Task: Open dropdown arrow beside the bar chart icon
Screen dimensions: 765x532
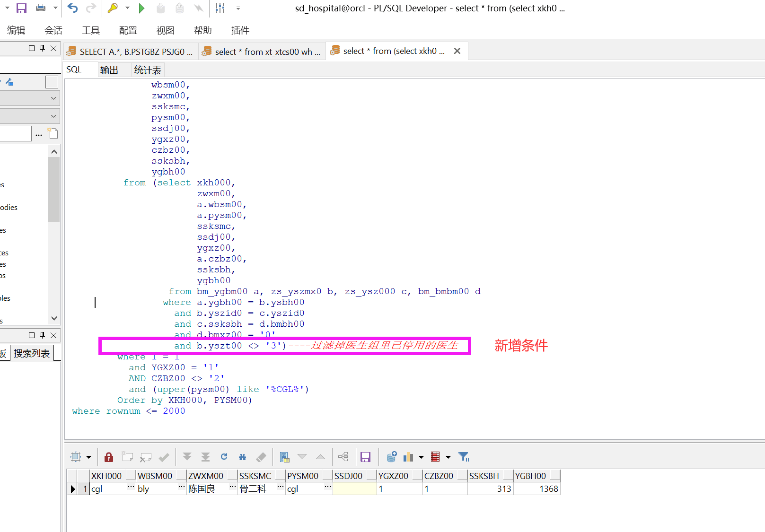Action: [x=421, y=457]
